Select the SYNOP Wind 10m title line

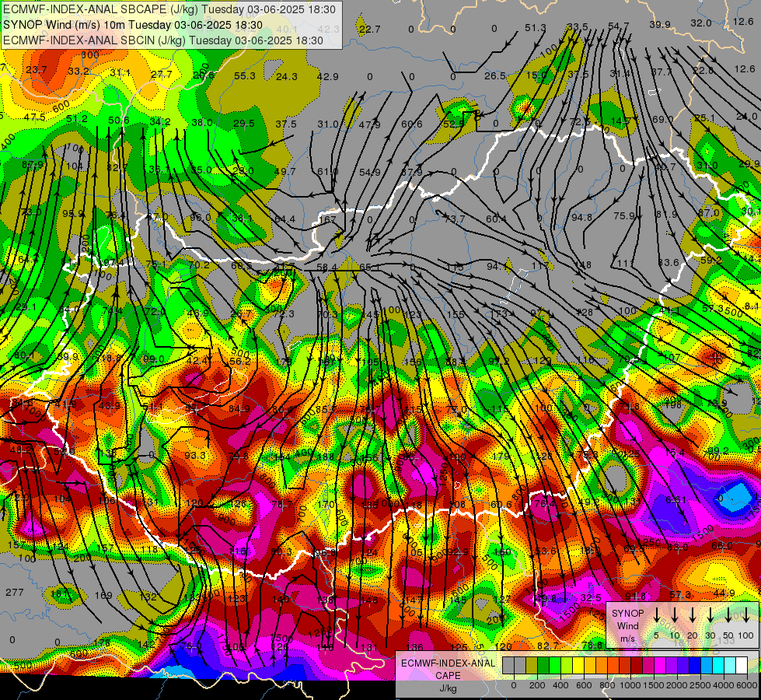point(132,25)
